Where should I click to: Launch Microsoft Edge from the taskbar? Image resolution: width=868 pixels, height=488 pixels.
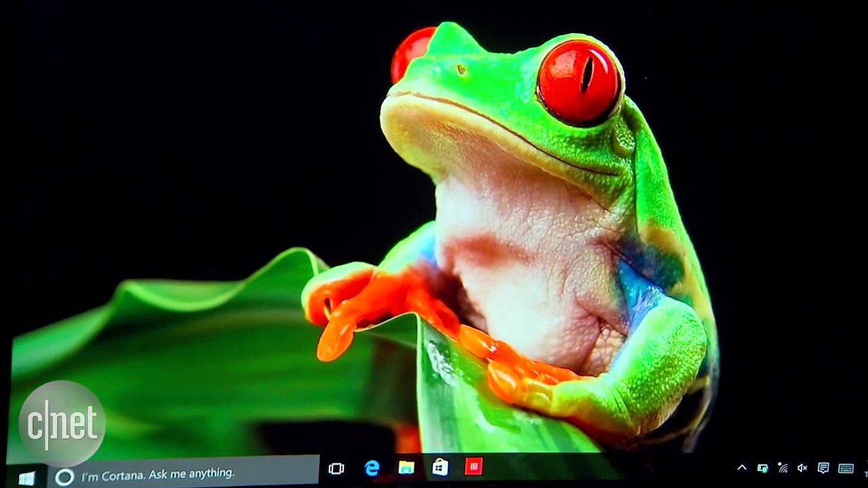coord(372,468)
